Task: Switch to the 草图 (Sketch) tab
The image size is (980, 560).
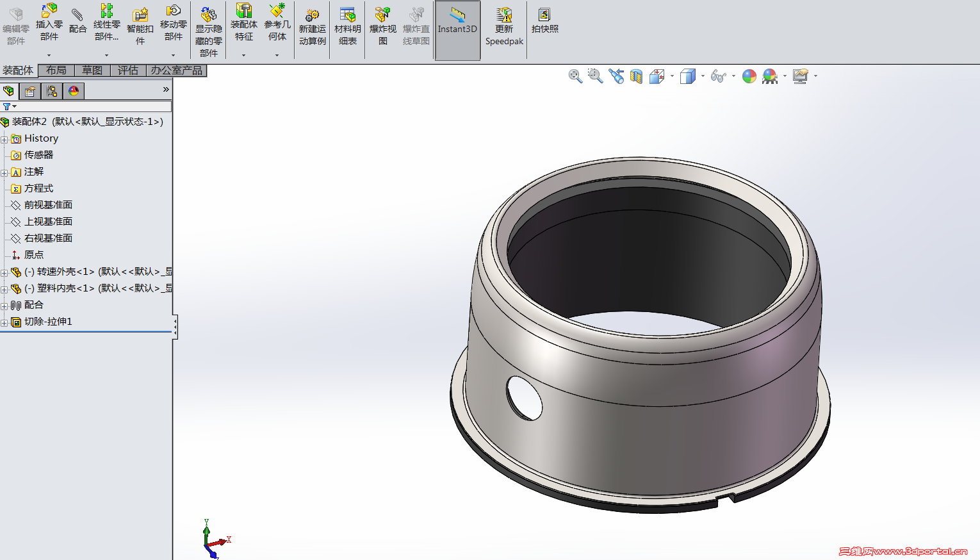Action: point(92,70)
